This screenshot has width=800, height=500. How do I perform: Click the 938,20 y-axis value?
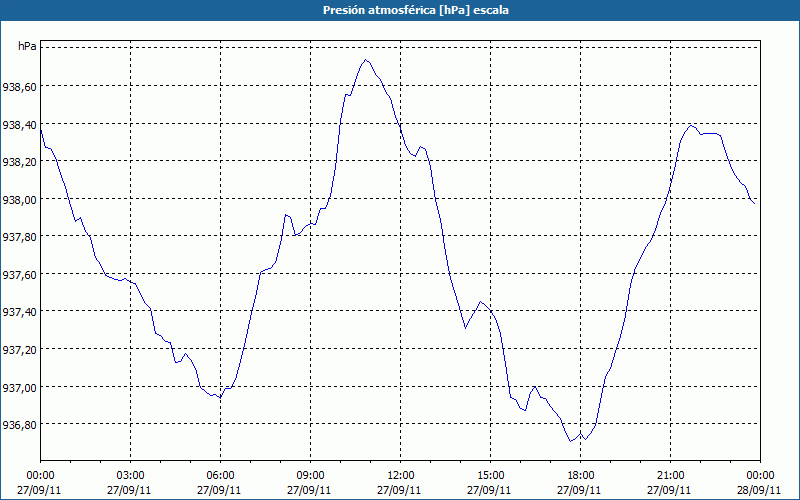[x=19, y=162]
